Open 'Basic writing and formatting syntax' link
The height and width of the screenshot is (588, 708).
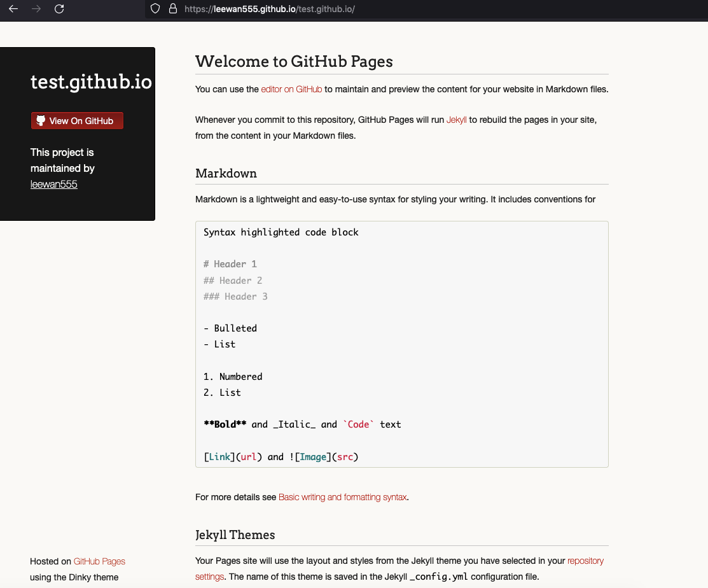[343, 497]
